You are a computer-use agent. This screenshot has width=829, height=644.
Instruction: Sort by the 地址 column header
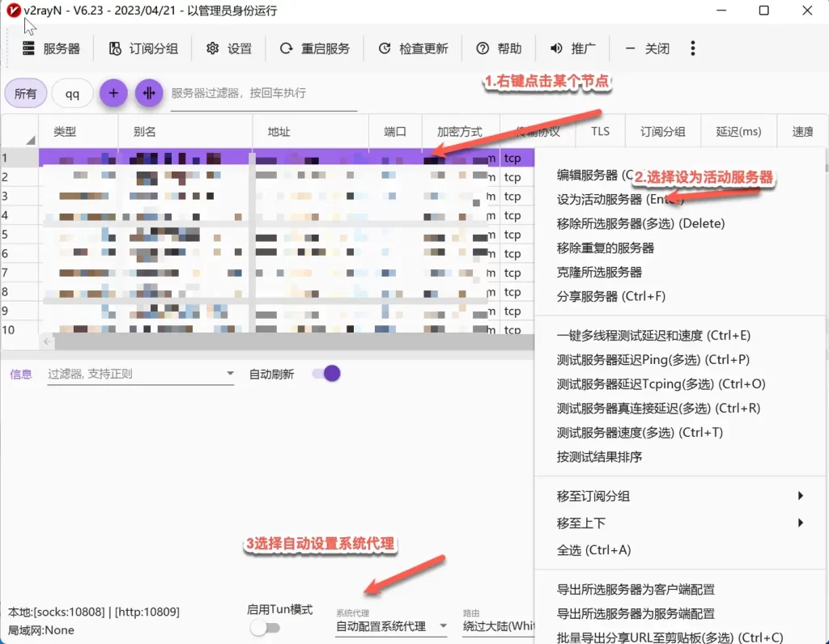[310, 132]
